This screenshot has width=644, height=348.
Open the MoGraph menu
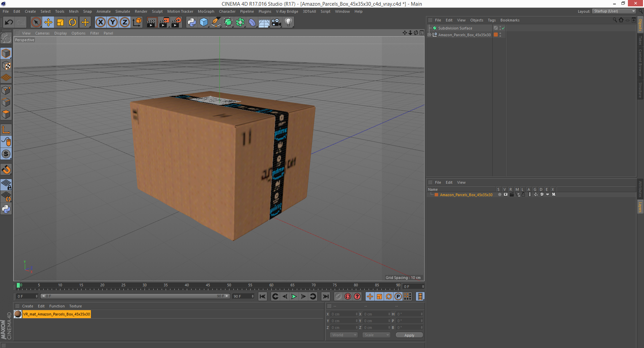coord(206,11)
